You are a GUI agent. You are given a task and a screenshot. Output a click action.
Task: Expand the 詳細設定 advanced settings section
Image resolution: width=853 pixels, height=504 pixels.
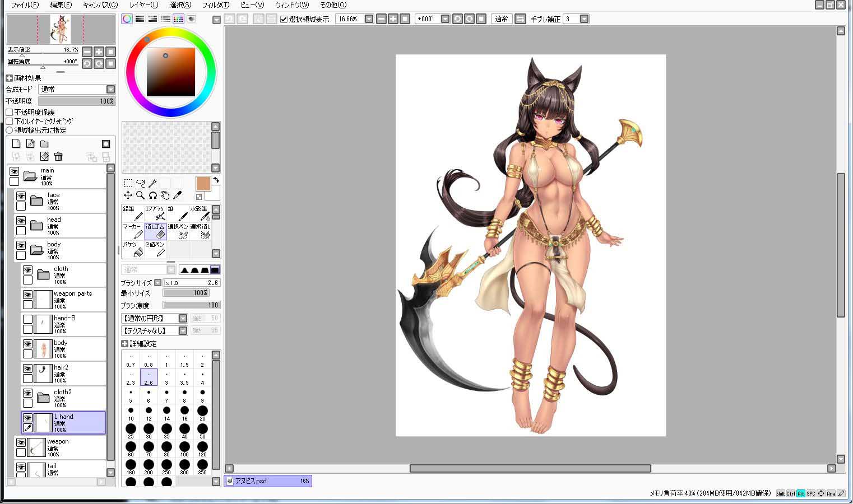point(125,344)
